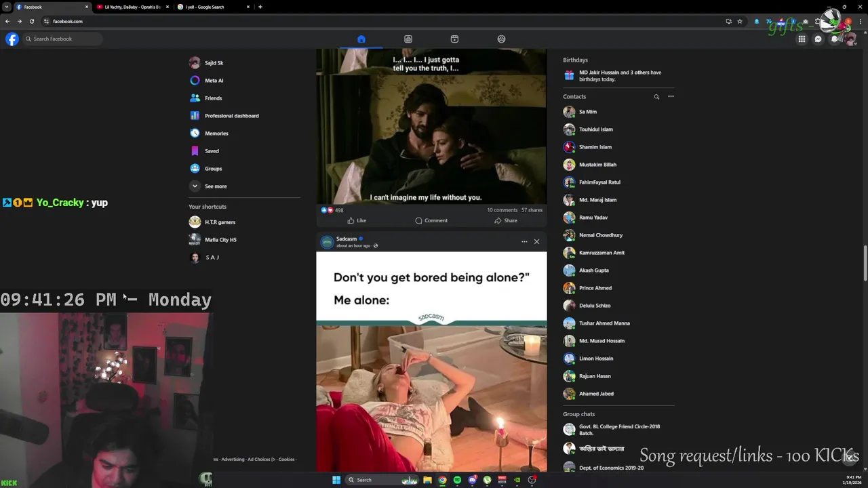The width and height of the screenshot is (868, 488).
Task: Open uTorrent from the taskbar
Action: pos(487,480)
